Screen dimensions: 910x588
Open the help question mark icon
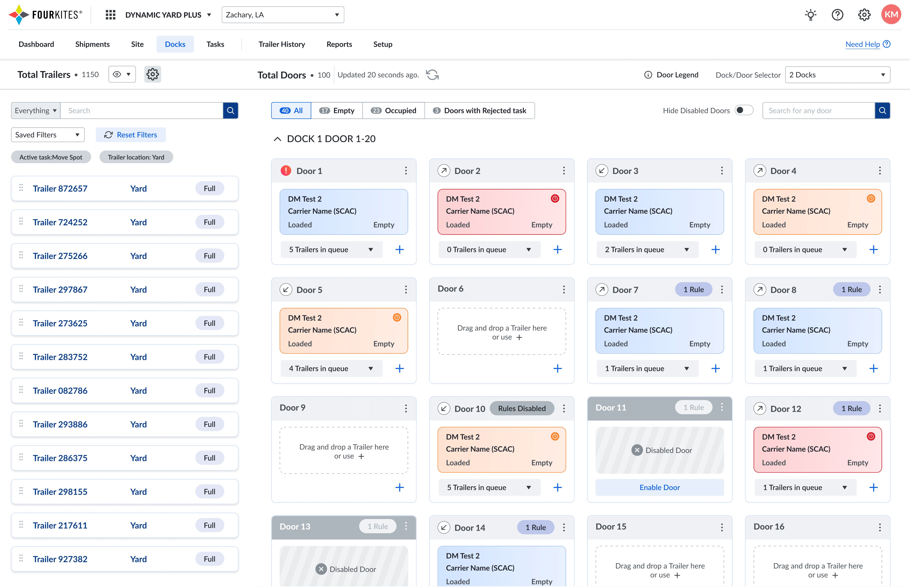click(x=837, y=15)
